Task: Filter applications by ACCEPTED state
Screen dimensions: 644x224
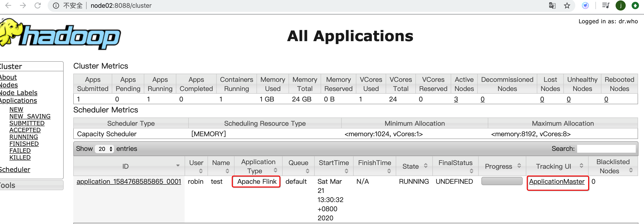Action: pos(25,130)
